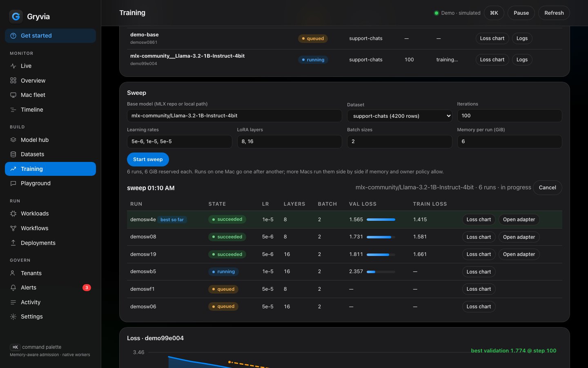Click the val loss bar for demoswb5
The height and width of the screenshot is (368, 588).
point(381,272)
